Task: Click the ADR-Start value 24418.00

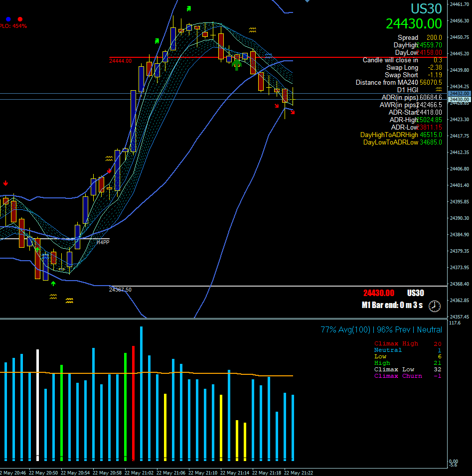Action: (429, 112)
